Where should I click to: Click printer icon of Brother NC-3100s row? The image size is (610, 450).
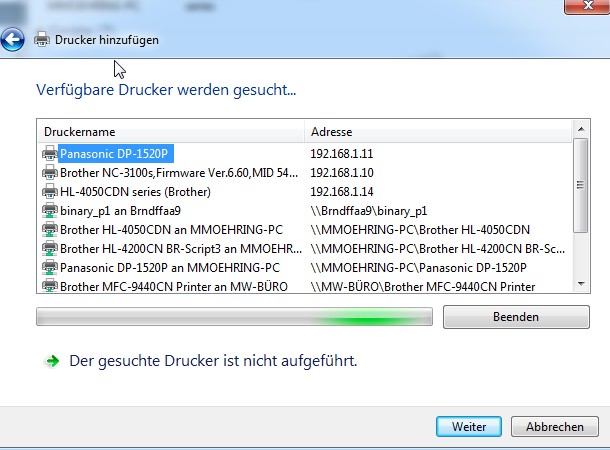(50, 172)
